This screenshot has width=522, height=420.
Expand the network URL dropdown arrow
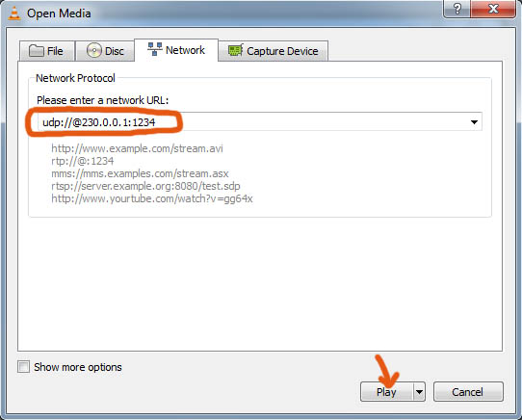[474, 122]
